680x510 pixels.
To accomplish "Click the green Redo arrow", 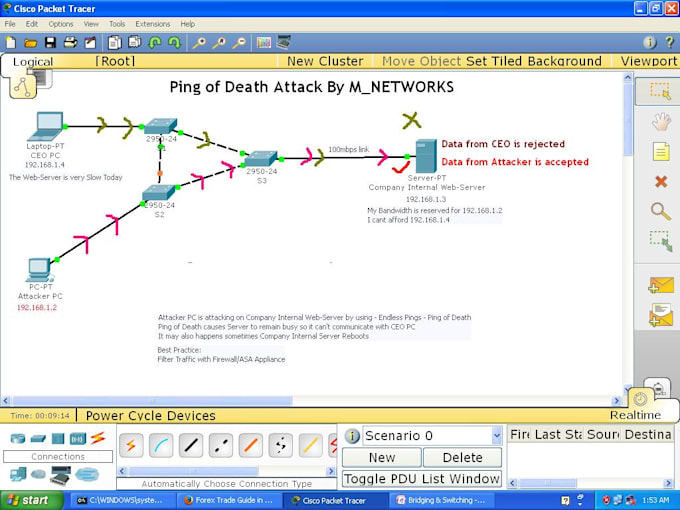I will 174,42.
